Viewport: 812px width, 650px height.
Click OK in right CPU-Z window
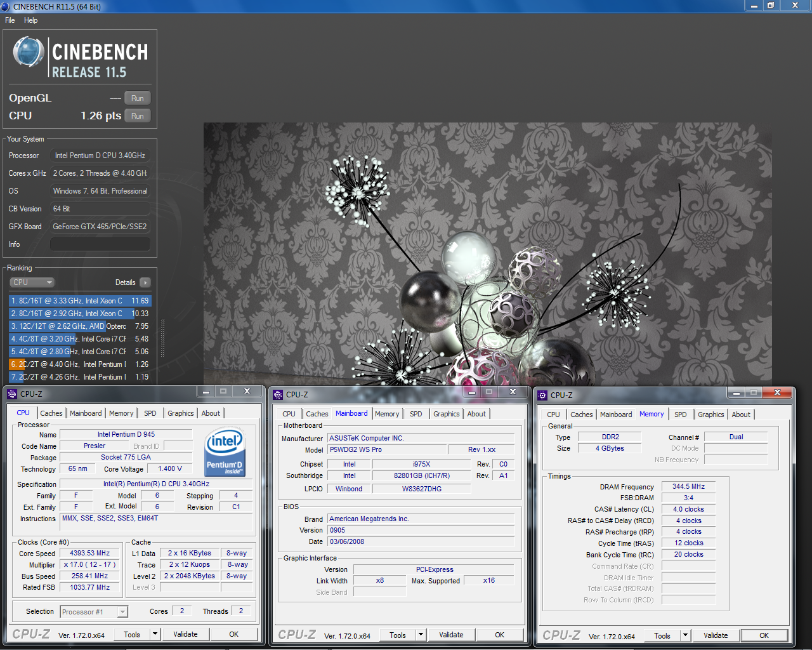(x=764, y=635)
